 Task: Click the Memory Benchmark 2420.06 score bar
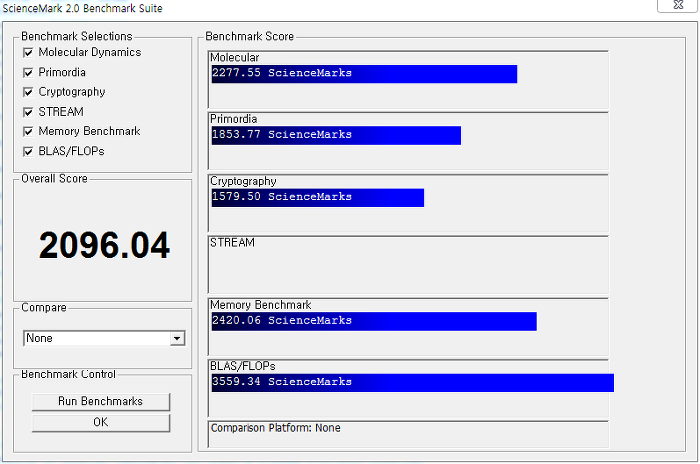pyautogui.click(x=374, y=322)
